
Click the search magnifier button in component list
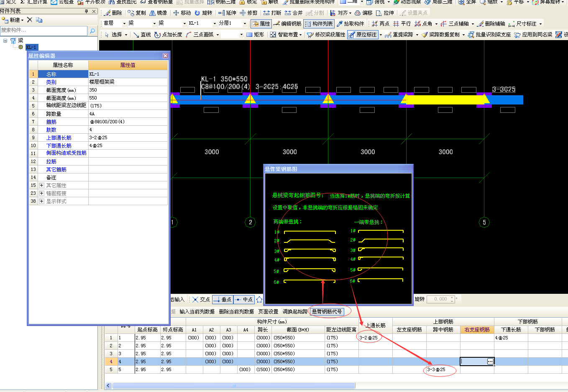pos(92,31)
